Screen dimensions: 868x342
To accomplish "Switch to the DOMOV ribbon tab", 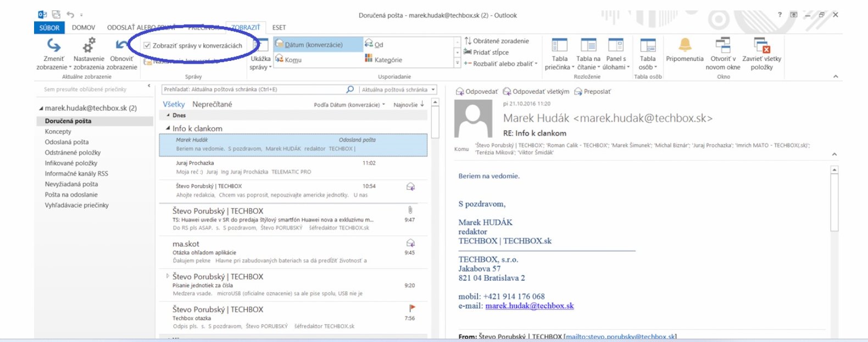I will 84,27.
